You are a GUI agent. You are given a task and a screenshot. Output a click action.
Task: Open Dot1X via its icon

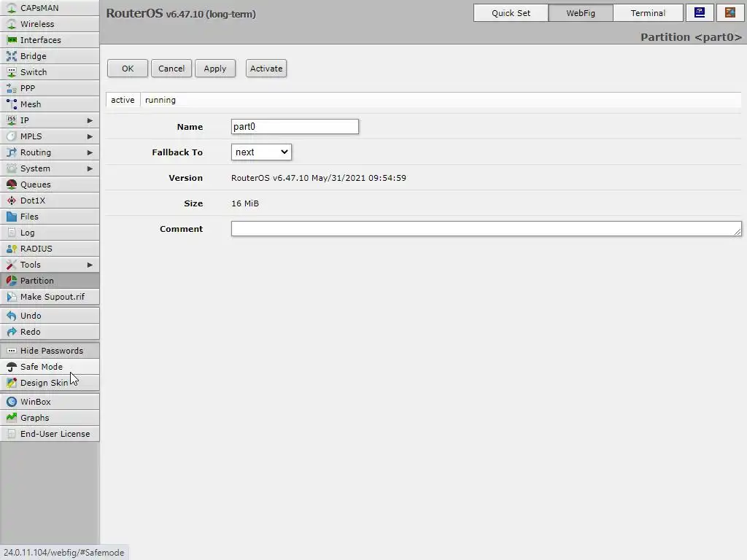point(12,201)
